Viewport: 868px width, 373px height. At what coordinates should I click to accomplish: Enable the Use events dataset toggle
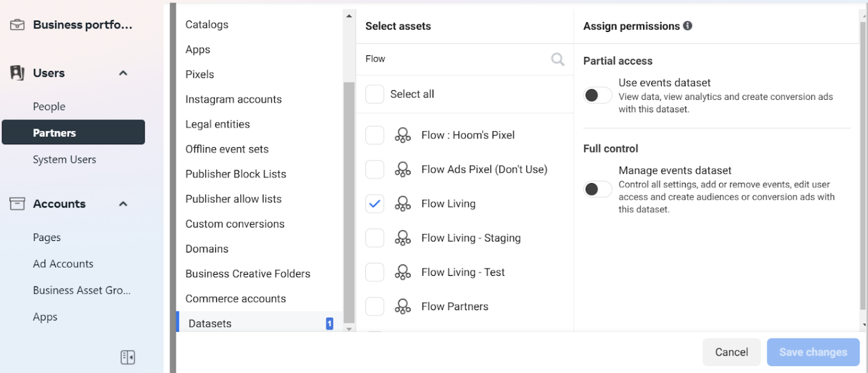(597, 95)
